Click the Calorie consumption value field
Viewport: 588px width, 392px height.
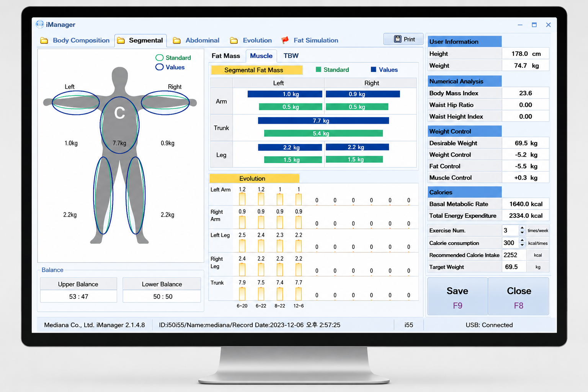point(510,243)
